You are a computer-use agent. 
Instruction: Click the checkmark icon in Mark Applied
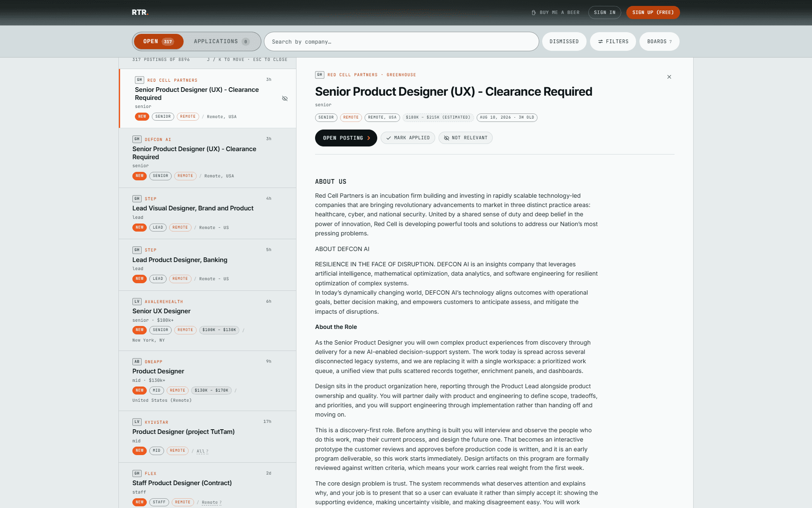click(389, 138)
